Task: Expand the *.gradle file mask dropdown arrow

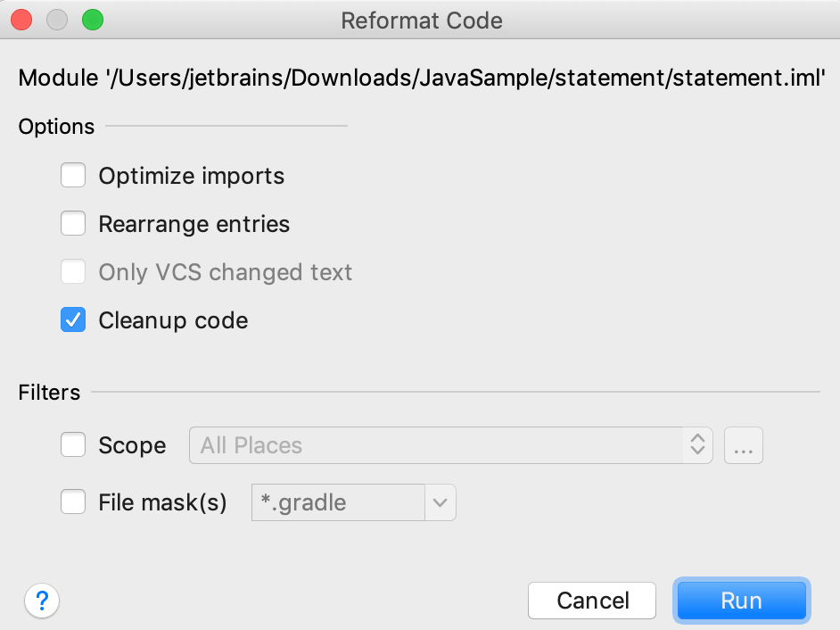Action: click(441, 502)
